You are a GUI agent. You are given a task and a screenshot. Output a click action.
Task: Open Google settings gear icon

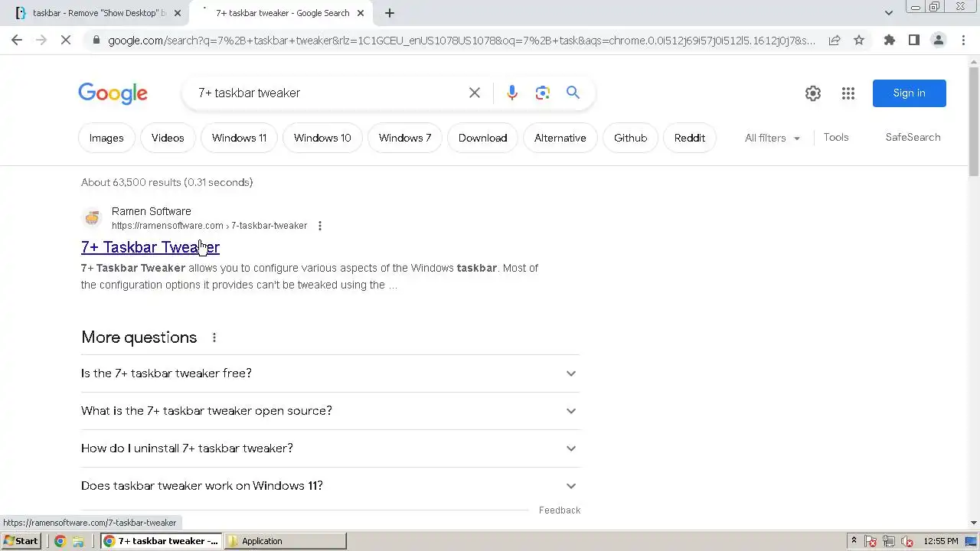click(813, 93)
